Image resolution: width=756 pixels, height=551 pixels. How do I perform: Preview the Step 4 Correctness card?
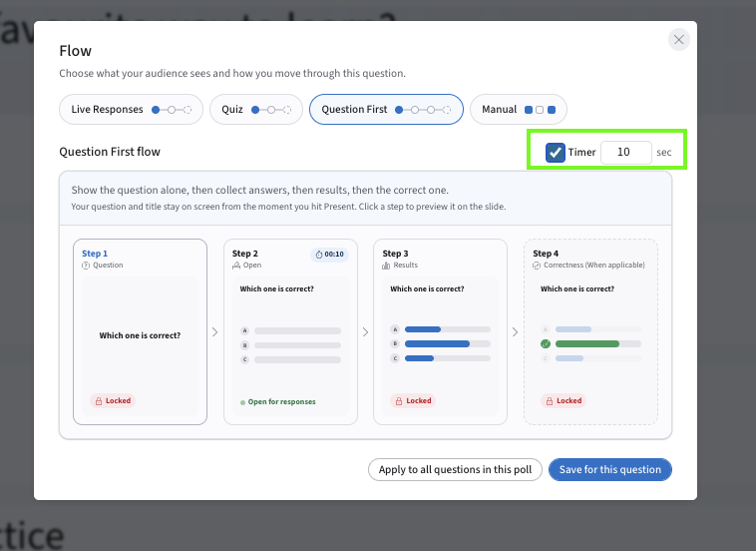[x=590, y=332]
